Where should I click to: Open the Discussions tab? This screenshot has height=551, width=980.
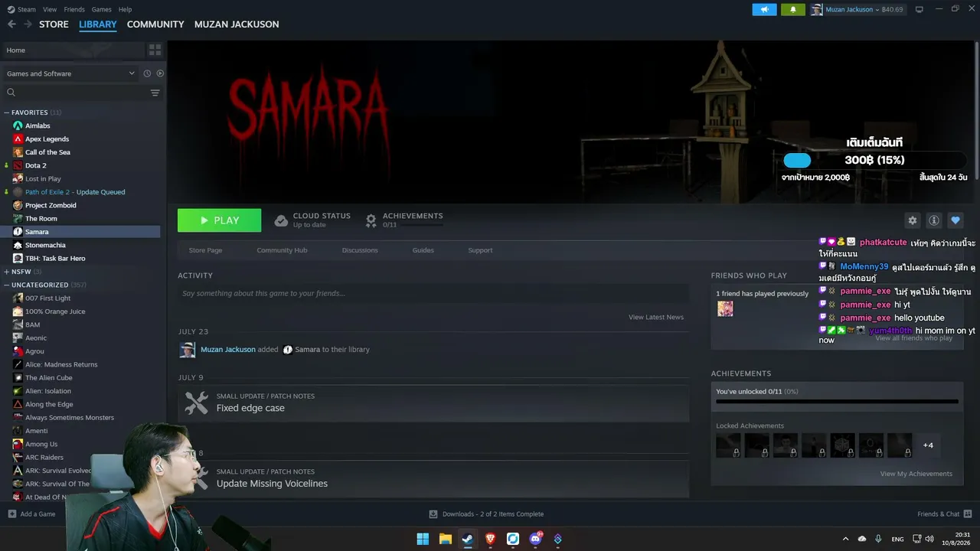pos(360,250)
